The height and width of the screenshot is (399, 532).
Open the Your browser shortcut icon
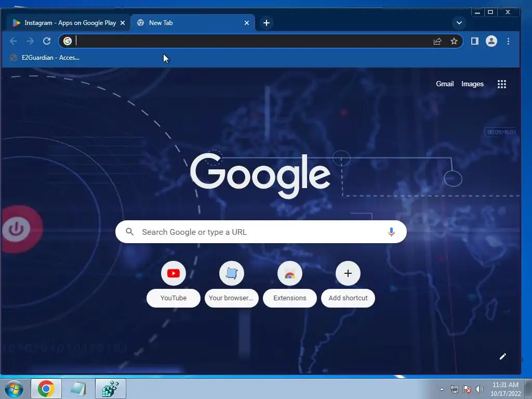[x=232, y=273]
